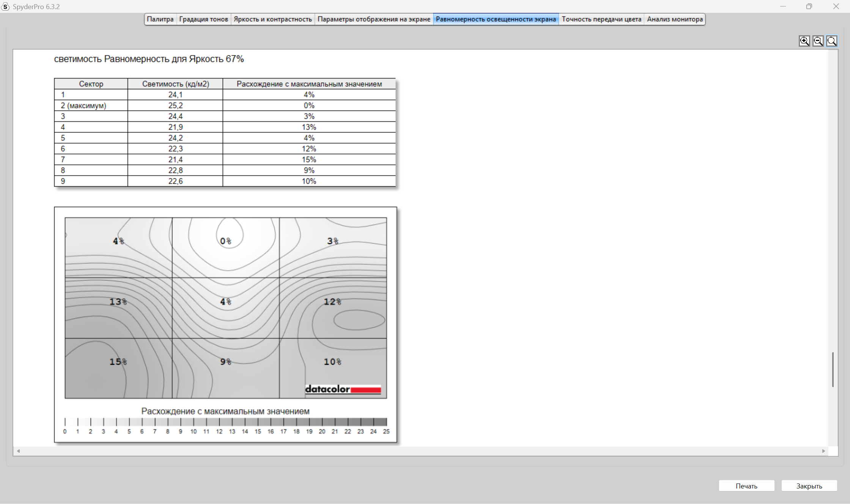
Task: Open the Анализ монитора tab
Action: [x=675, y=19]
